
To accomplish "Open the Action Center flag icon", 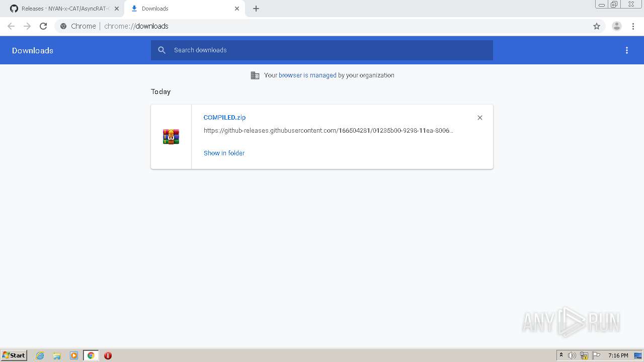I will click(596, 355).
